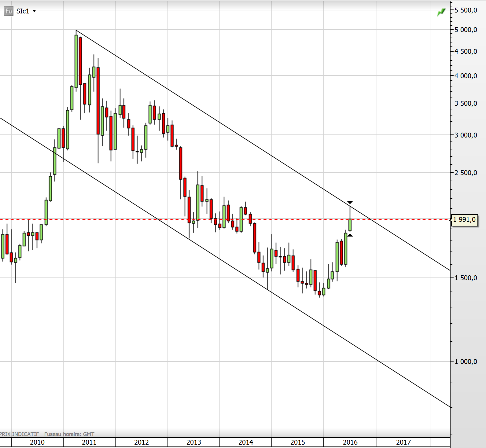The height and width of the screenshot is (448, 486).
Task: Click the 4 000,0 price axis label
Action: point(466,76)
